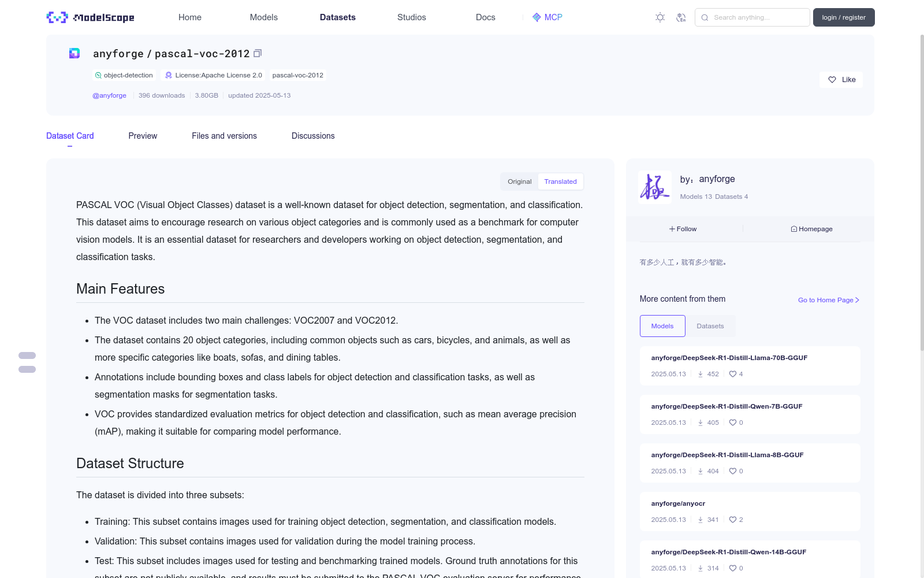Screen dimensions: 924x578
Task: Select the Dataset Card tab
Action: [70, 136]
